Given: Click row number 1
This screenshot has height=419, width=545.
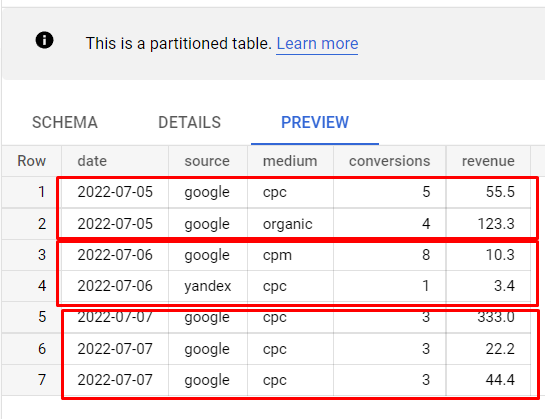Looking at the screenshot, I should click(x=42, y=192).
